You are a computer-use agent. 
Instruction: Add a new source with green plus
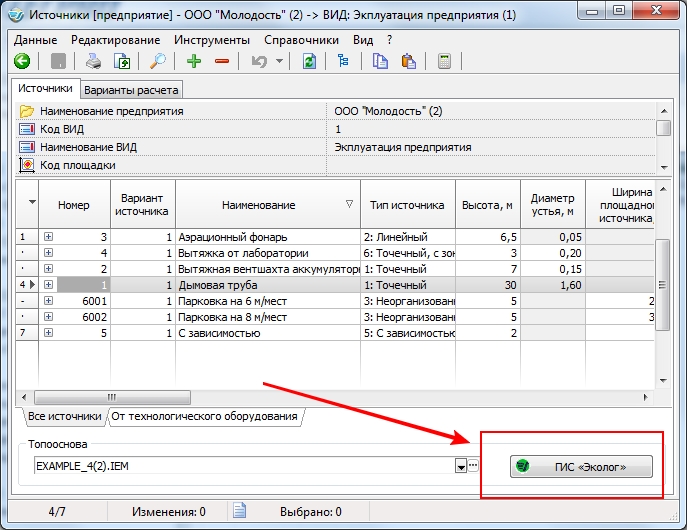[x=195, y=61]
